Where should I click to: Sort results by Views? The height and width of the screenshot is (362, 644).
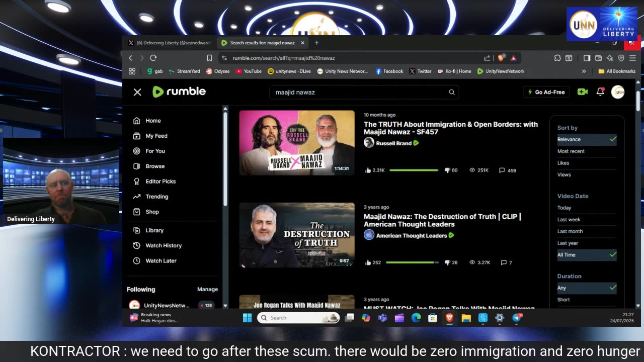click(x=564, y=174)
